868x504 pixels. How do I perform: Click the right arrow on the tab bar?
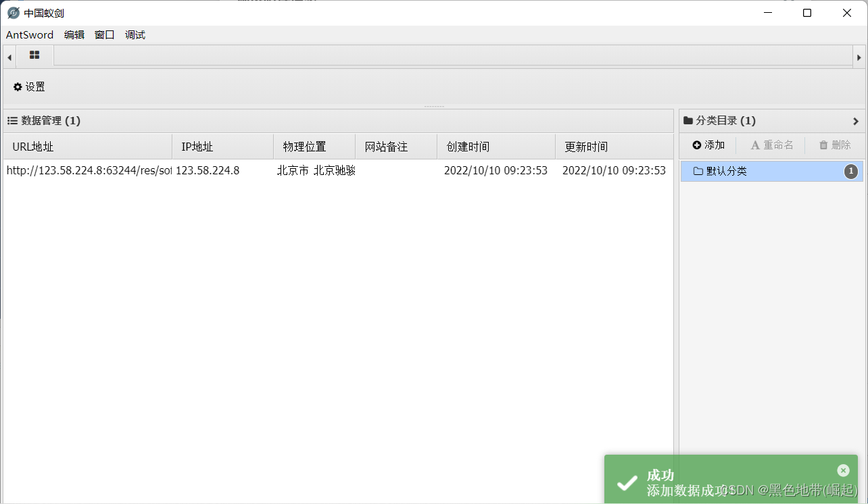click(x=861, y=56)
